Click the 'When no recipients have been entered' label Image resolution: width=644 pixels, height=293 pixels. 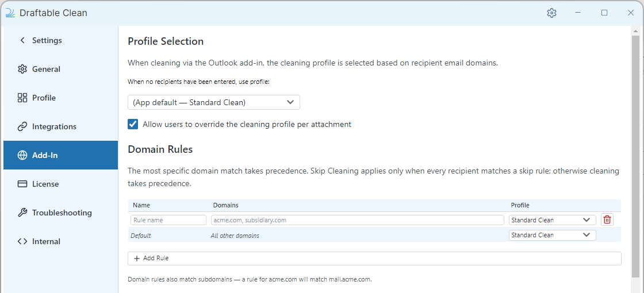tap(198, 82)
